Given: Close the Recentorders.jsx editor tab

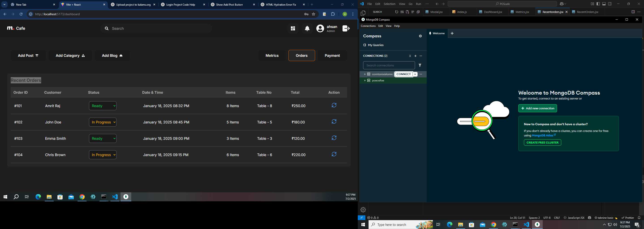Looking at the screenshot, I should click(x=566, y=12).
